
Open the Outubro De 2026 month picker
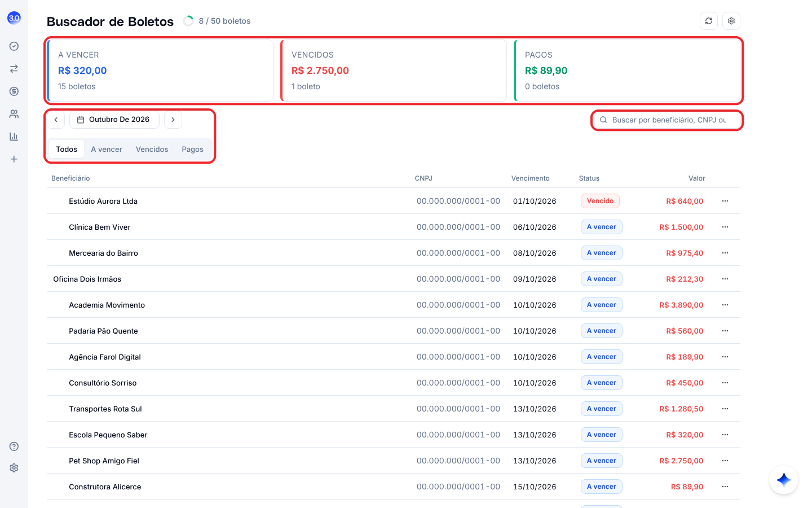pos(114,120)
